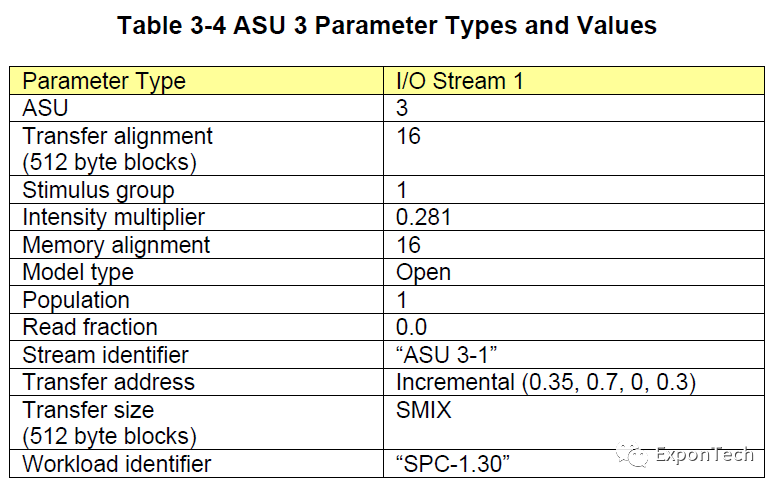Click the 'Stimulus group' row label
780x490 pixels.
pyautogui.click(x=98, y=190)
